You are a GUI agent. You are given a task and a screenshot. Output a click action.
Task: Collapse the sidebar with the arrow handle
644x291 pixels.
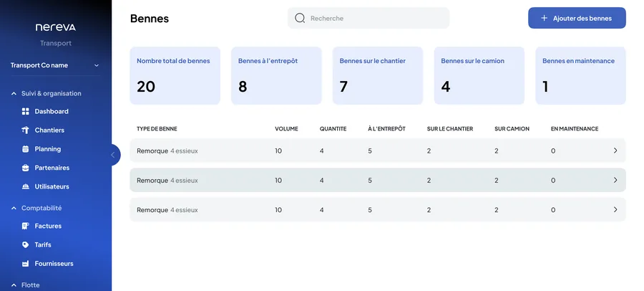[113, 155]
